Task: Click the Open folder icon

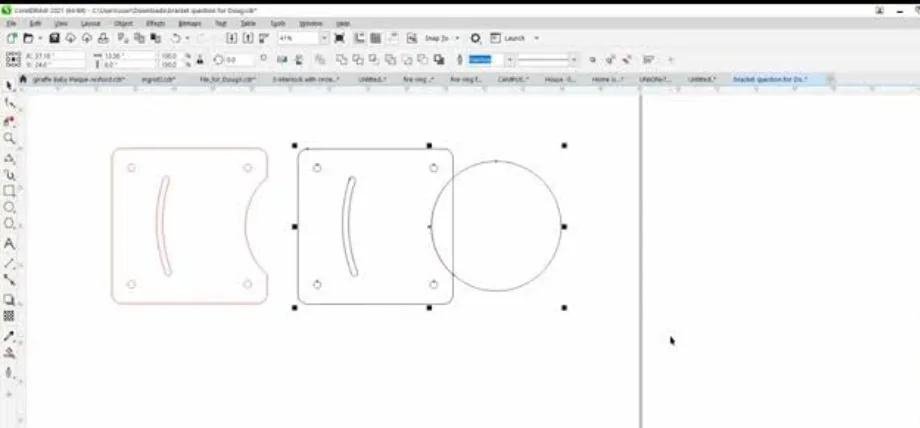Action: click(28, 38)
